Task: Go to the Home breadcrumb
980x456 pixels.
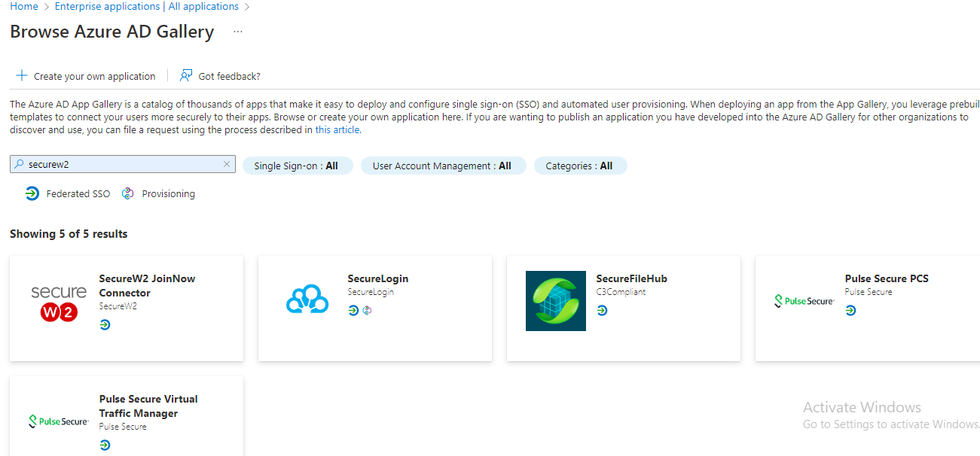Action: (x=24, y=6)
